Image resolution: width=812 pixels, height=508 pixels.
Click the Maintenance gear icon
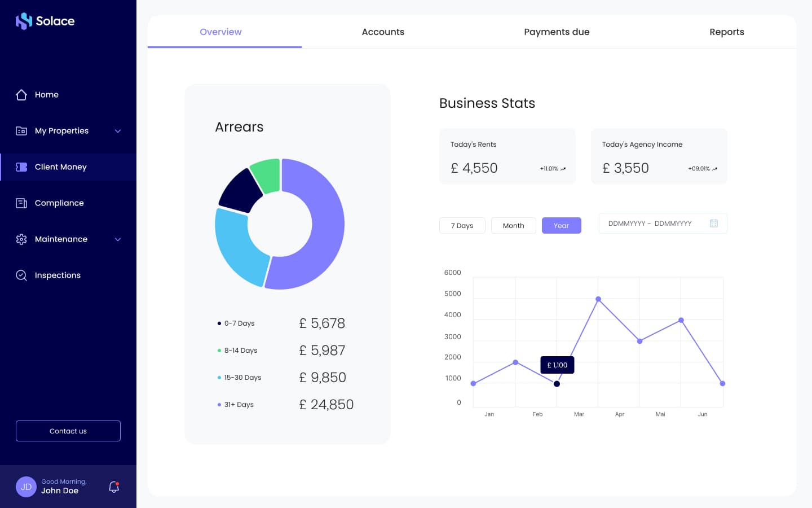click(21, 239)
